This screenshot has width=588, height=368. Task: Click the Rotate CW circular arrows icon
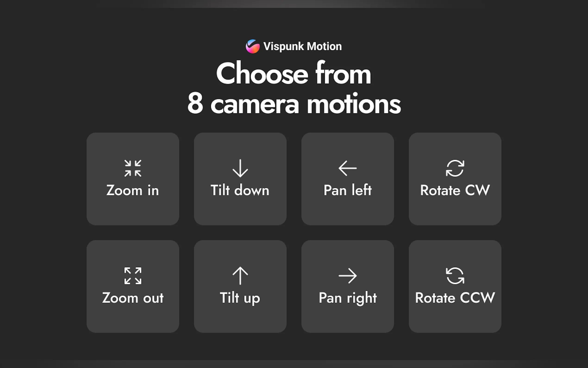455,168
